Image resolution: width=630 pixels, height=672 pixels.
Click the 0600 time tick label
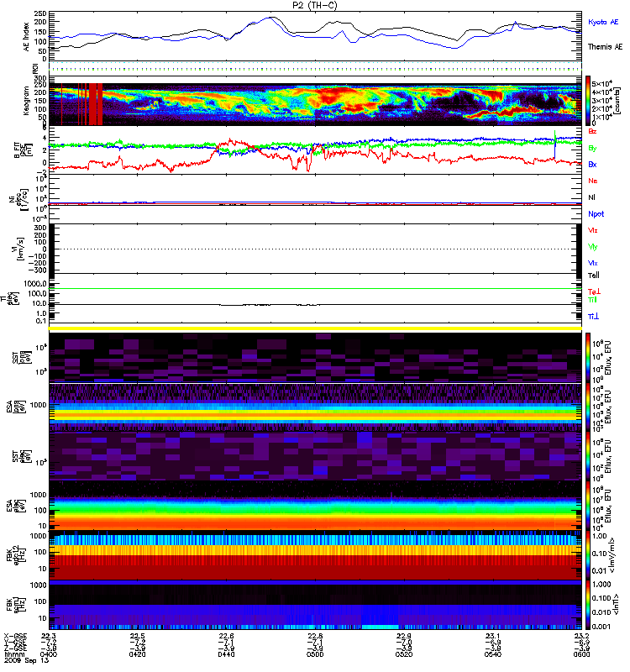[581, 654]
